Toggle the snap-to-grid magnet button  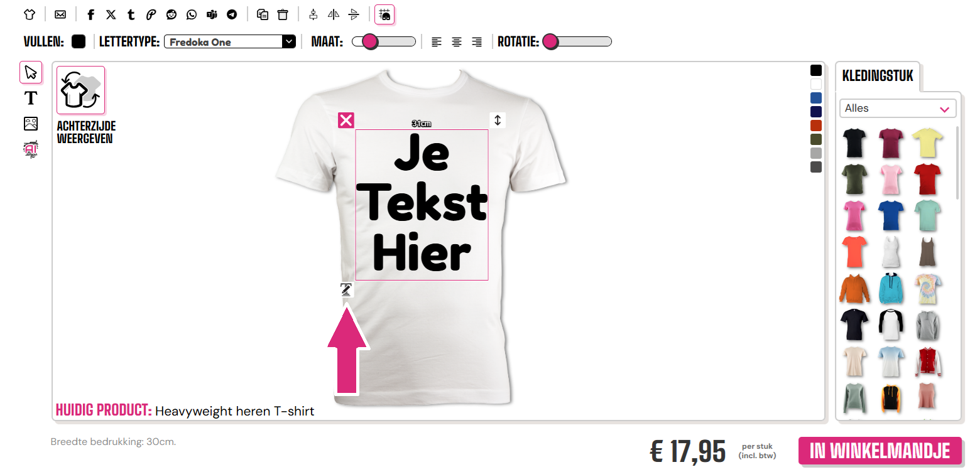coord(384,14)
